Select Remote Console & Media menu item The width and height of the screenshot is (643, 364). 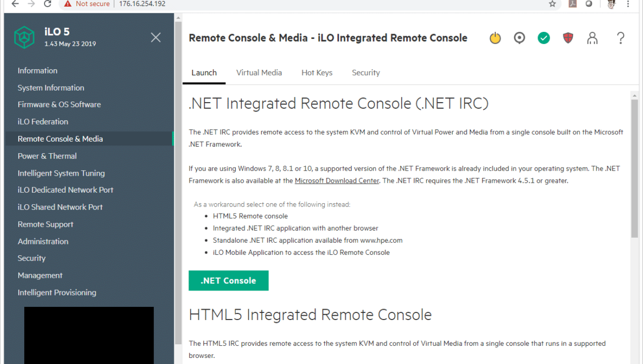(x=89, y=139)
